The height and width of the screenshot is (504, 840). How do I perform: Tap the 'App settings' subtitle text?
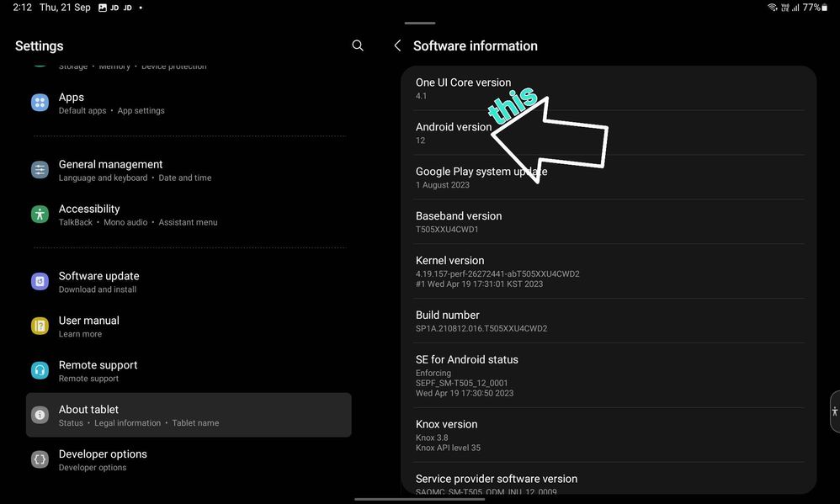[x=141, y=111]
